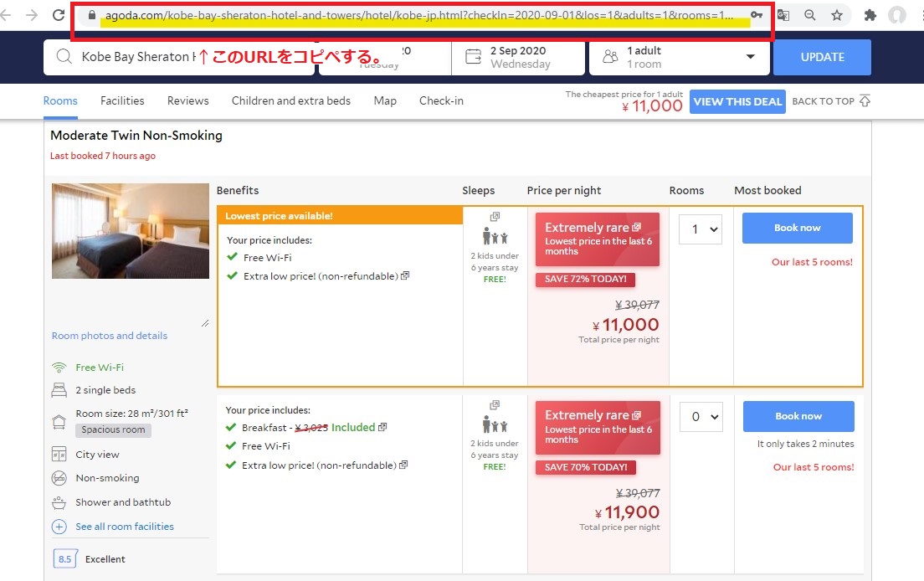
Task: Bookmark this page with star icon
Action: (837, 15)
